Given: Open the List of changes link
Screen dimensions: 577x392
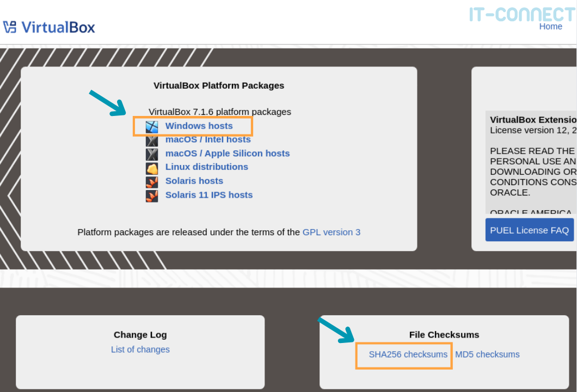Looking at the screenshot, I should point(140,350).
